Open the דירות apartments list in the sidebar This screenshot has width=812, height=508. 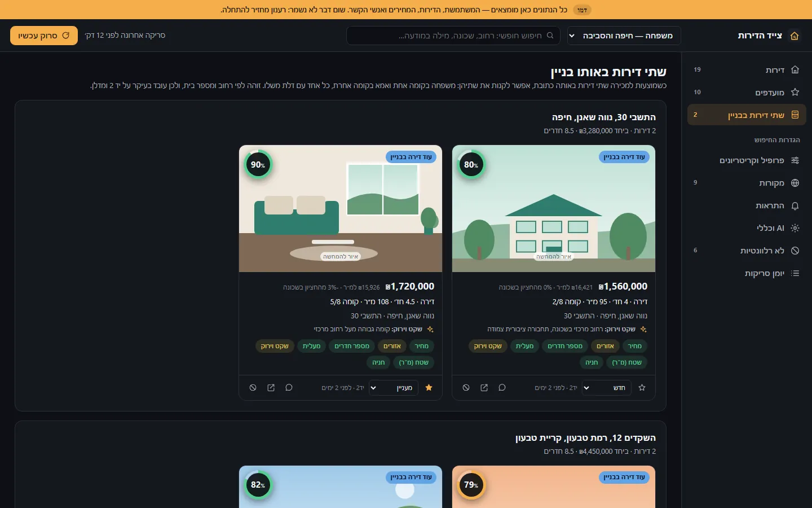click(747, 70)
